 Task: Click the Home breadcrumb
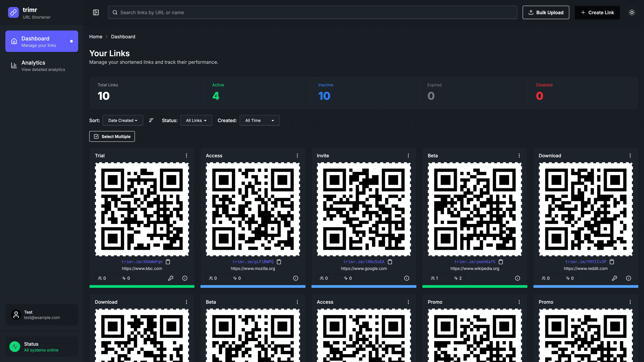(x=96, y=37)
